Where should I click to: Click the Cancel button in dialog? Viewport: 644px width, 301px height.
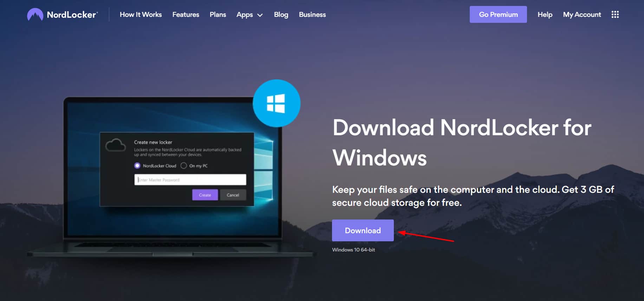(x=233, y=195)
